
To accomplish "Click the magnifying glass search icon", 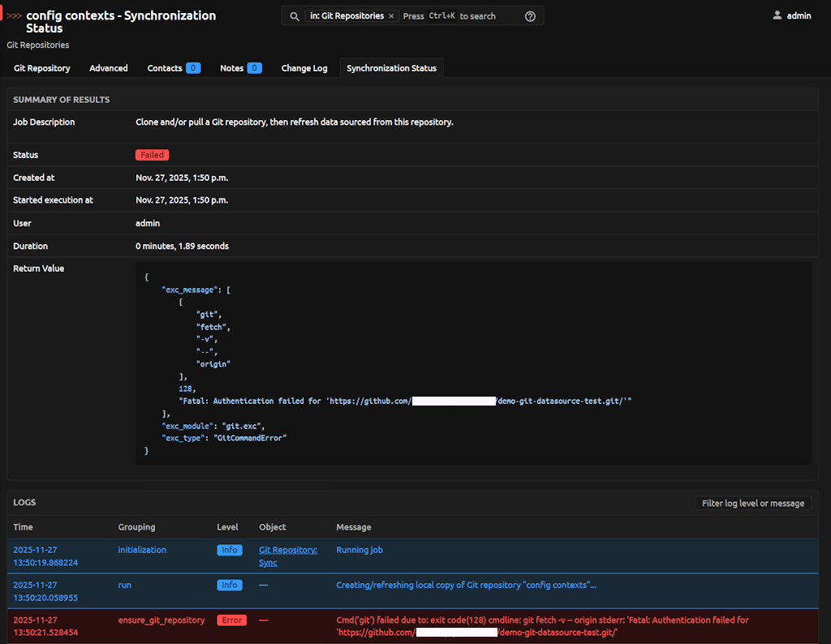I will click(x=295, y=16).
